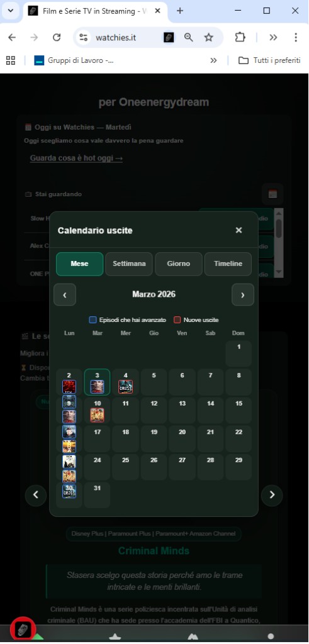Reload the watchies.it page
Viewport: 309px width, 644px height.
tap(57, 37)
